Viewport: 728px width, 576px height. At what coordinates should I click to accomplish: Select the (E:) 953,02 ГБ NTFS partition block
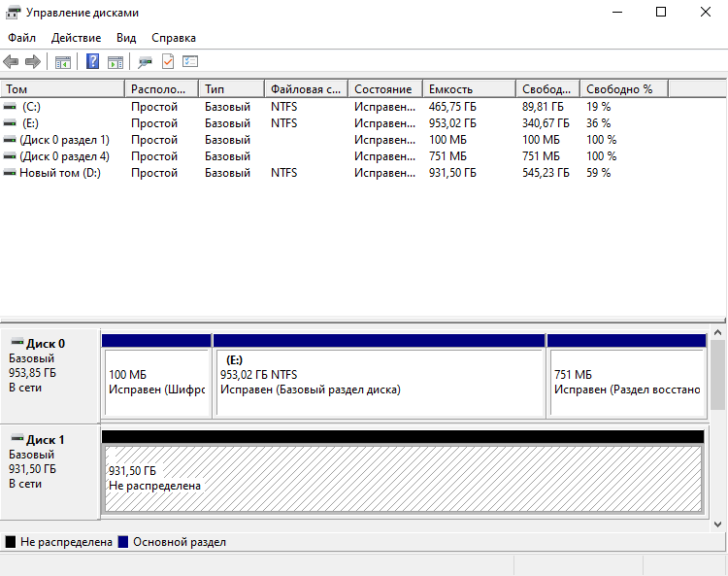379,382
